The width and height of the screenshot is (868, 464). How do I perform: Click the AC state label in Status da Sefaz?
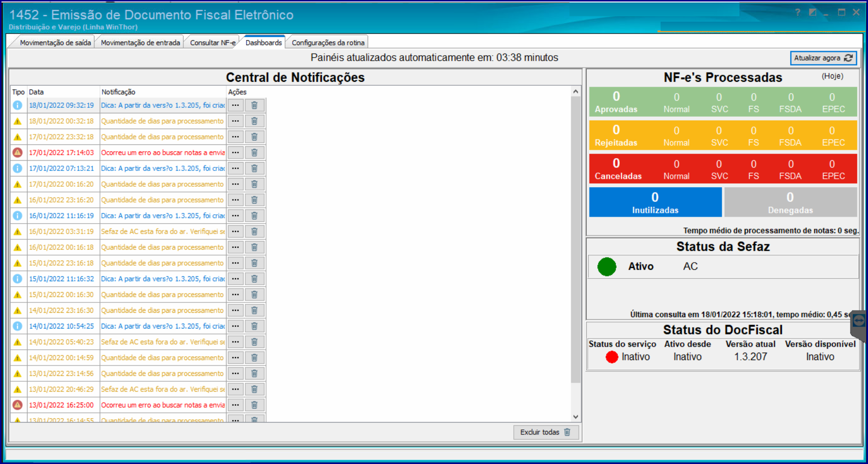click(x=690, y=266)
